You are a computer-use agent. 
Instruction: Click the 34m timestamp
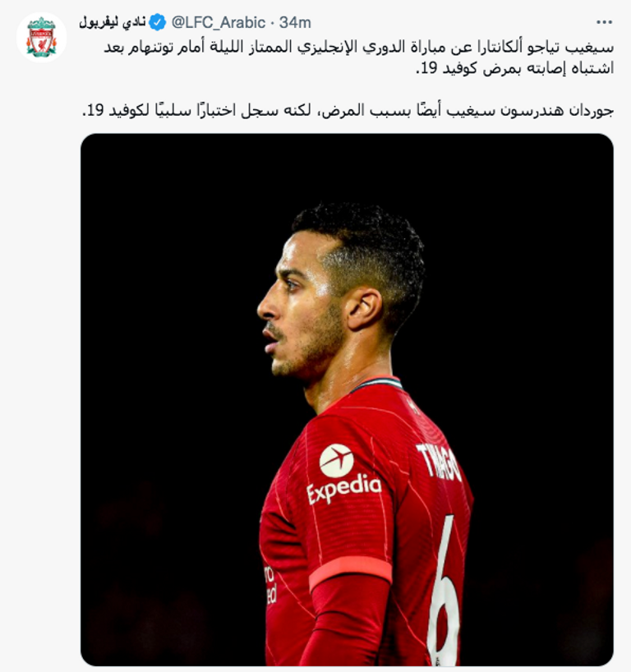(295, 22)
